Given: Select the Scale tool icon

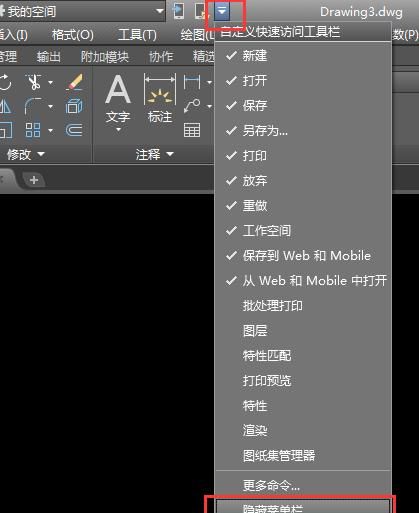Looking at the screenshot, I should (6, 130).
